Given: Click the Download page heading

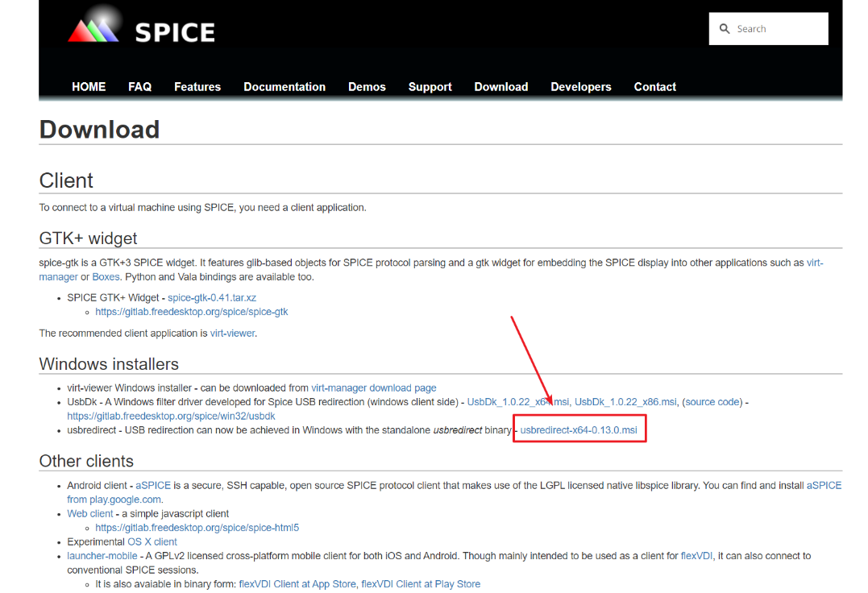Looking at the screenshot, I should click(x=100, y=130).
